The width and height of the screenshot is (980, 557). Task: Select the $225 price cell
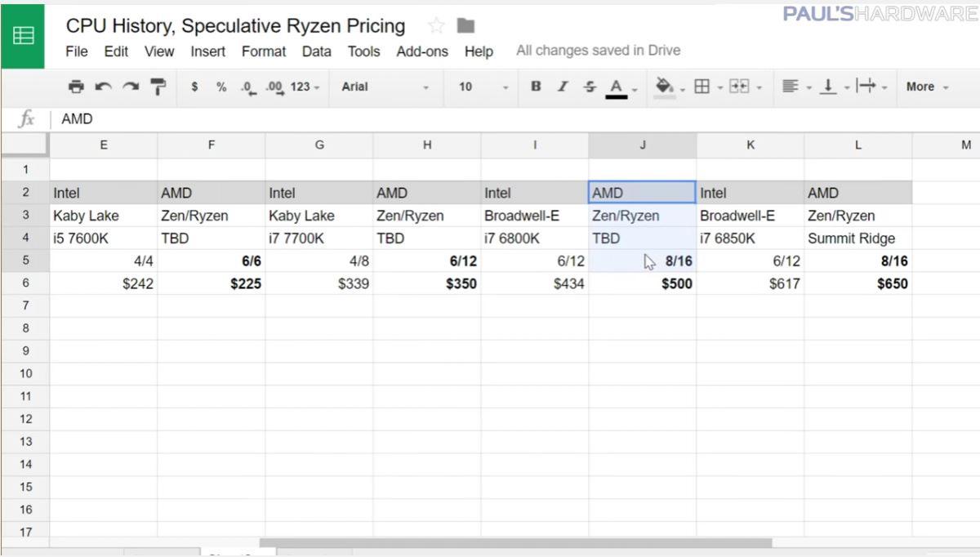tap(212, 284)
